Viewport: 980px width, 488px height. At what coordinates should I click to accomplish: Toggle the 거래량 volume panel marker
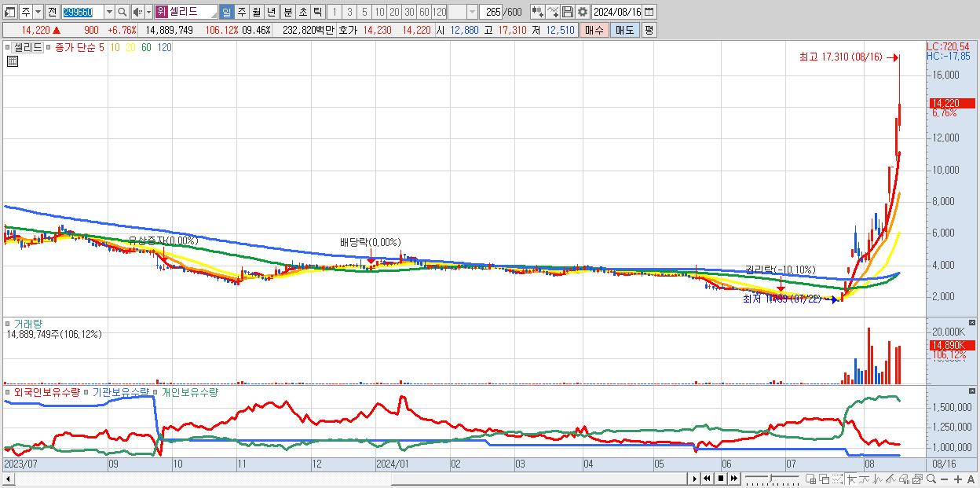(x=8, y=323)
